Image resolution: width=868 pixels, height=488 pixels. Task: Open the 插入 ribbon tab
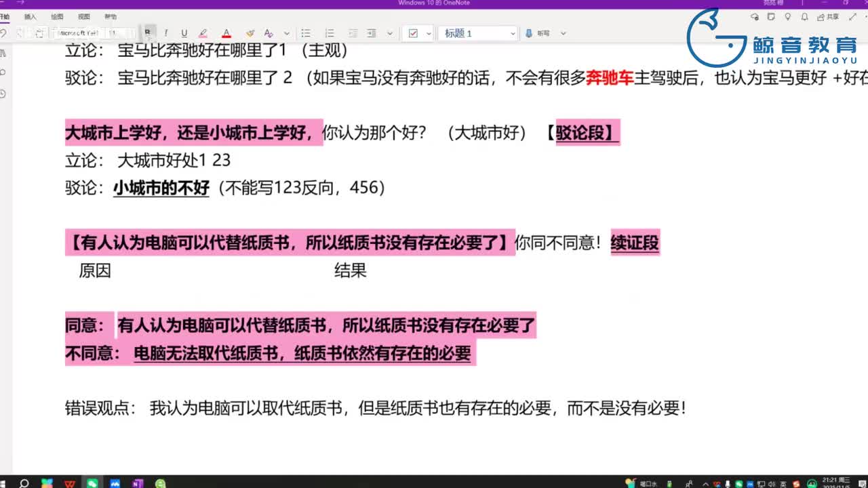click(x=31, y=16)
